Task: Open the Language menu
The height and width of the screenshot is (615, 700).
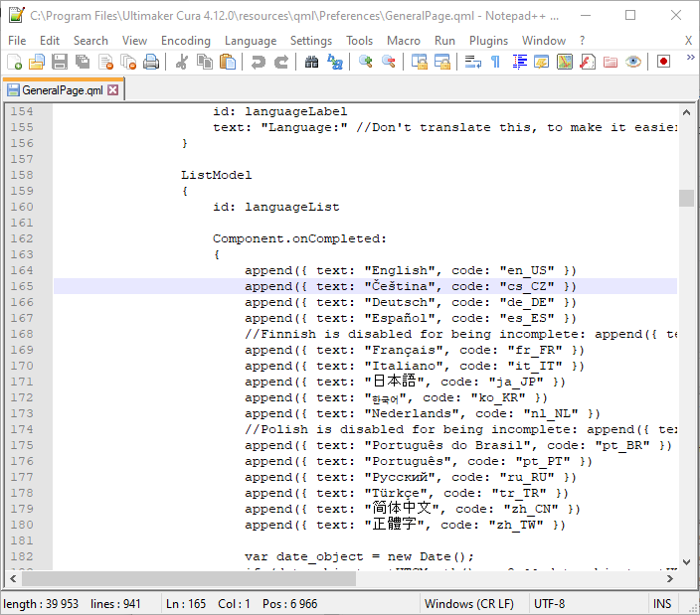Action: pyautogui.click(x=251, y=41)
